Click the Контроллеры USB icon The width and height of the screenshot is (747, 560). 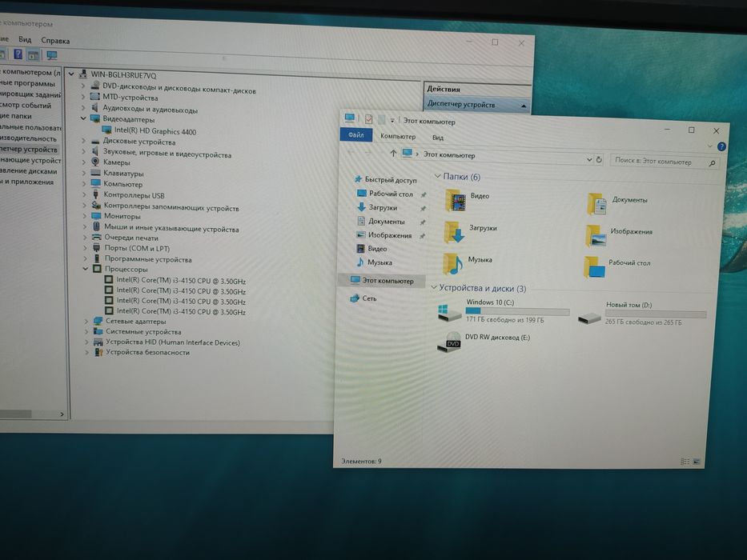click(x=96, y=194)
